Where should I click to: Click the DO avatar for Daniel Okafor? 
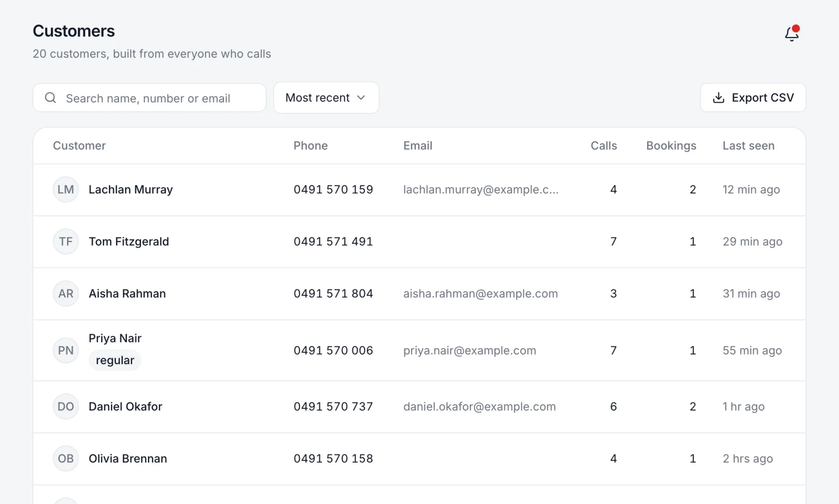(66, 407)
